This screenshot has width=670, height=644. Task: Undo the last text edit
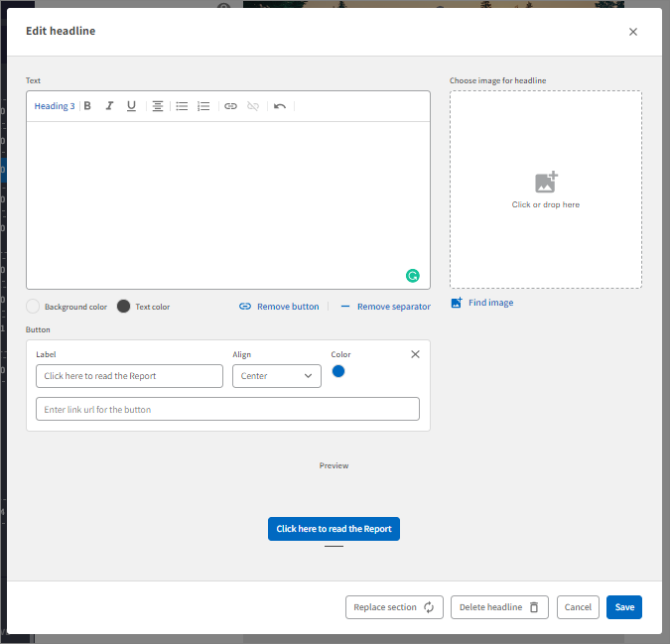(x=280, y=106)
